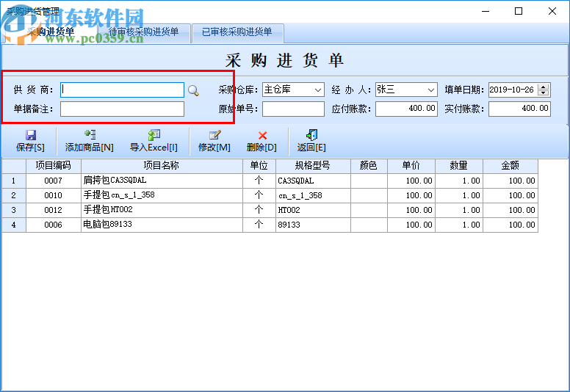Open the 采购仓库 warehouse dropdown
The image size is (570, 392).
[x=318, y=90]
